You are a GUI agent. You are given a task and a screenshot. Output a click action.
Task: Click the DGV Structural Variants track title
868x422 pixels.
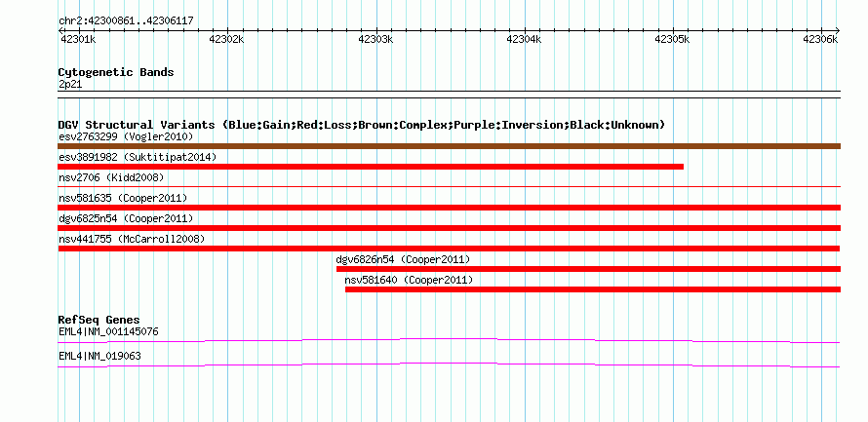(x=362, y=125)
